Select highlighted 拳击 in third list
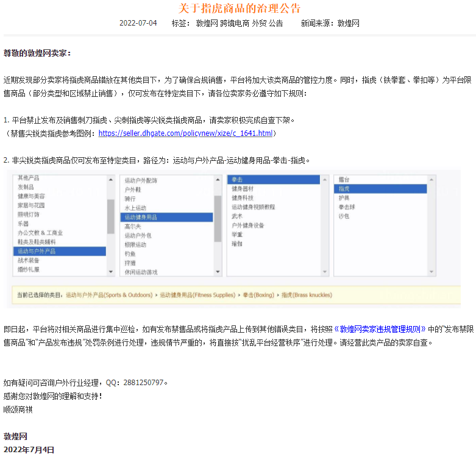 (x=274, y=180)
